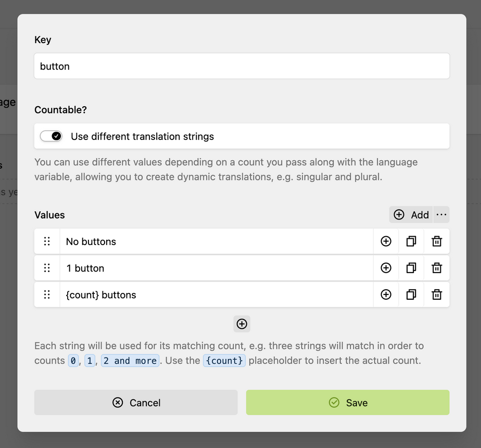Screen dimensions: 481x448
Task: Insert a value after "{count} buttons" row
Action: (x=386, y=295)
